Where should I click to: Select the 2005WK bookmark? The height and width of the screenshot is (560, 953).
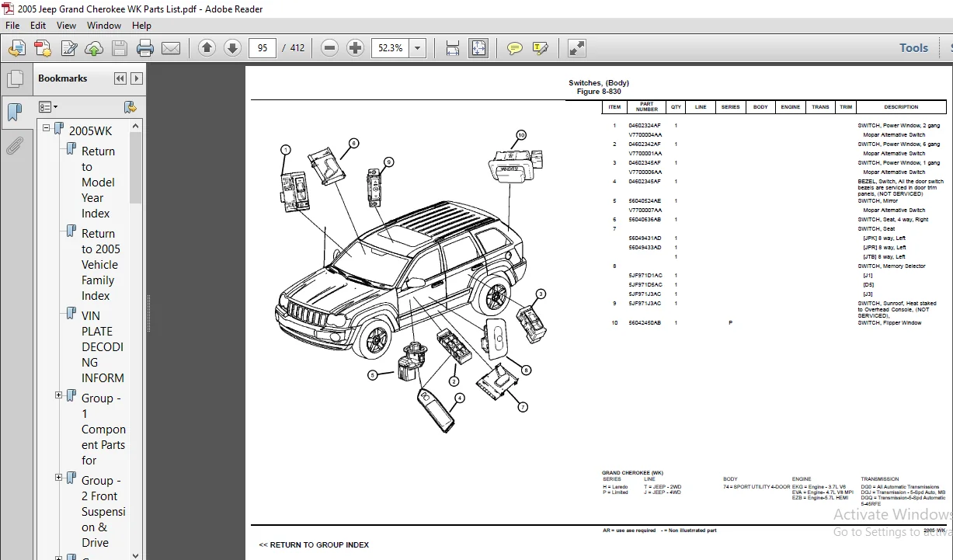[90, 130]
